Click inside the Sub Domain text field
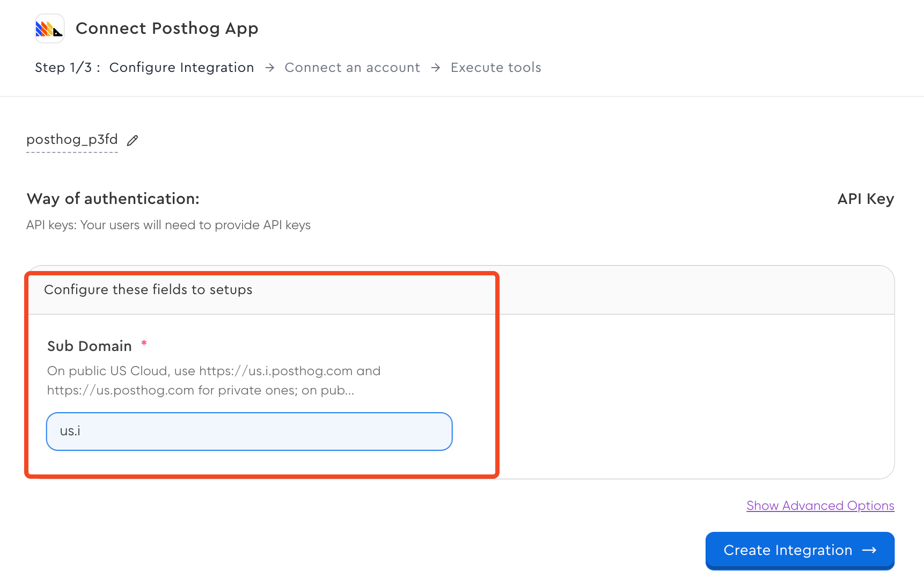Image resolution: width=924 pixels, height=585 pixels. pyautogui.click(x=249, y=431)
